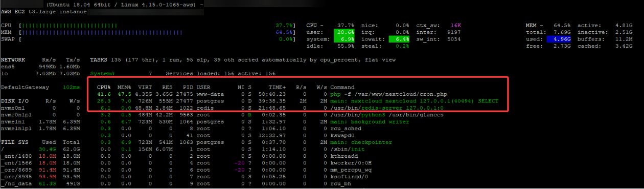The image size is (644, 189).
Task: Click the kswapd0 process
Action: [342, 136]
